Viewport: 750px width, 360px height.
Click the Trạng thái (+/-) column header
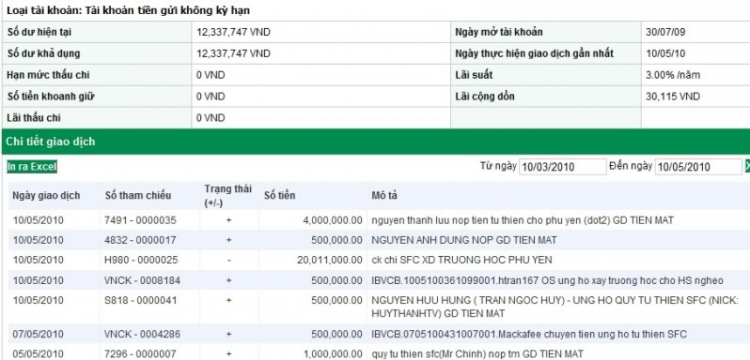tap(228, 196)
